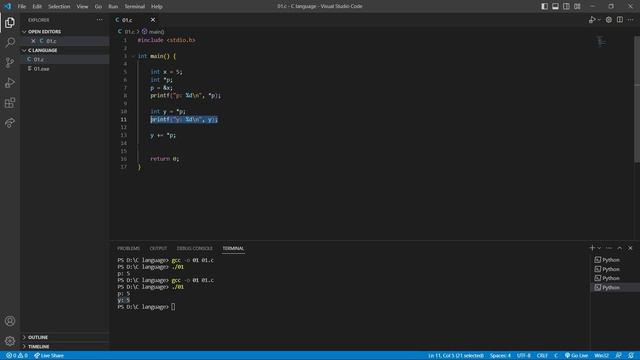Click Win32 configuration status item
The image size is (640, 360).
602,356
